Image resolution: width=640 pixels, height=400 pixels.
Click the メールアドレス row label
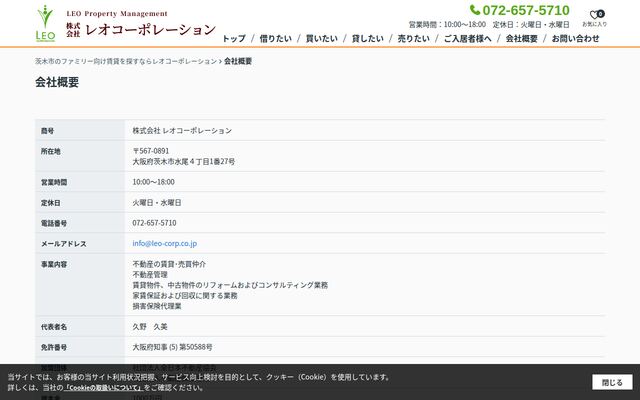64,244
